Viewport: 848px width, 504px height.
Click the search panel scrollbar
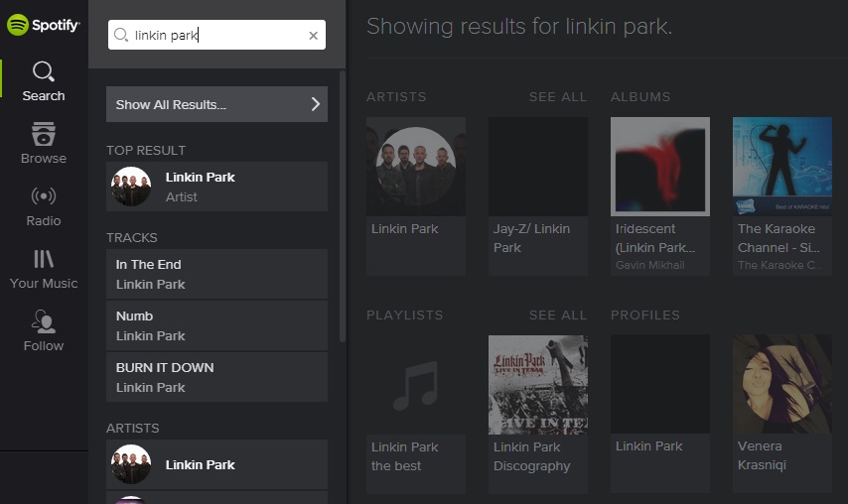click(x=343, y=205)
